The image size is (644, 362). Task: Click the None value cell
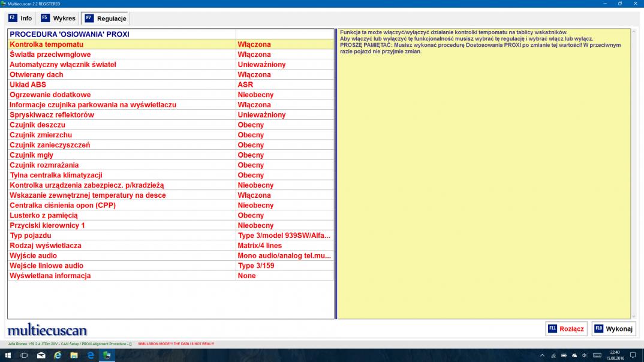pyautogui.click(x=285, y=276)
